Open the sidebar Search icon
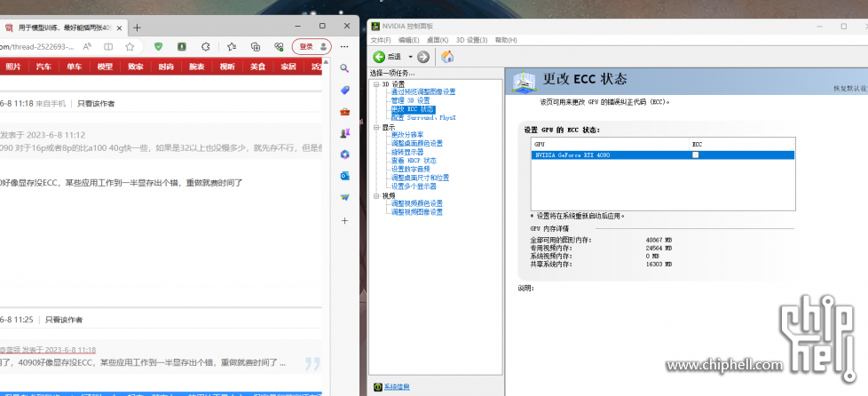Screen dimensions: 868x396 [x=345, y=68]
